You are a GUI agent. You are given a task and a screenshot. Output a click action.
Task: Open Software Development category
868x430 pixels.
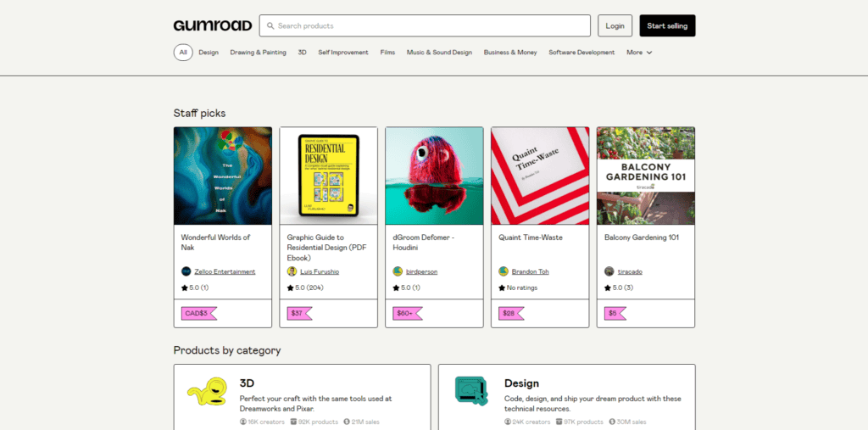click(x=581, y=53)
